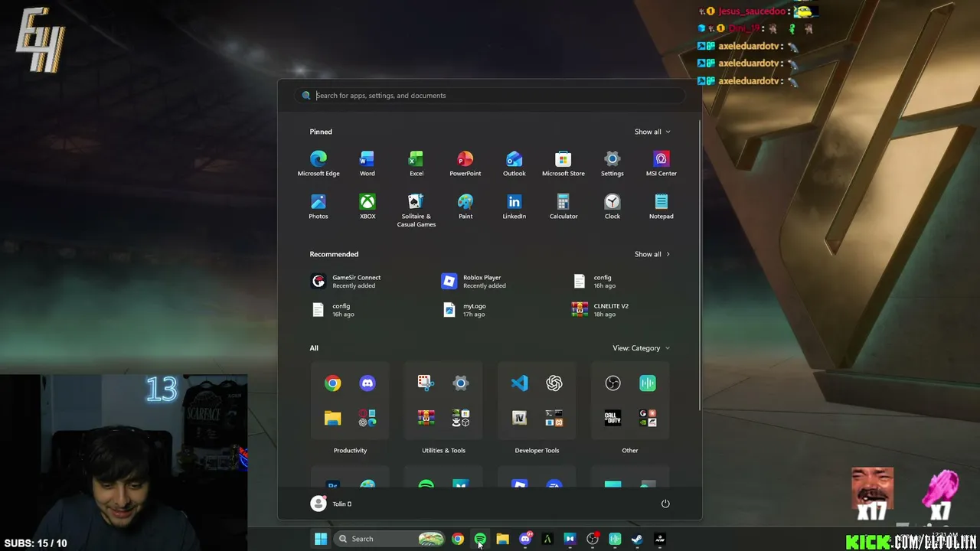Click the Windows Start button on taskbar
The height and width of the screenshot is (551, 980).
(x=321, y=539)
